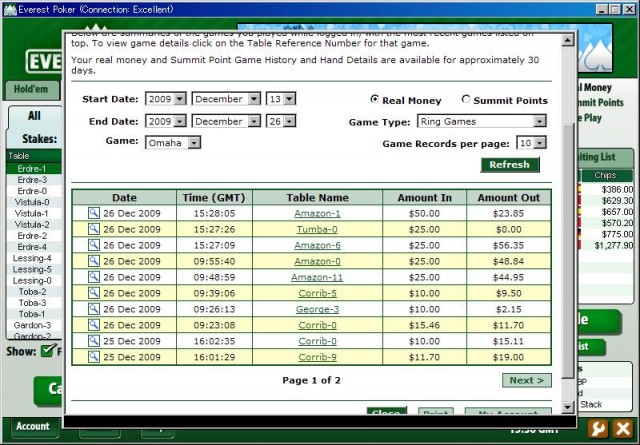Click the $56.35 amount out cell
This screenshot has width=640, height=445.
point(508,245)
